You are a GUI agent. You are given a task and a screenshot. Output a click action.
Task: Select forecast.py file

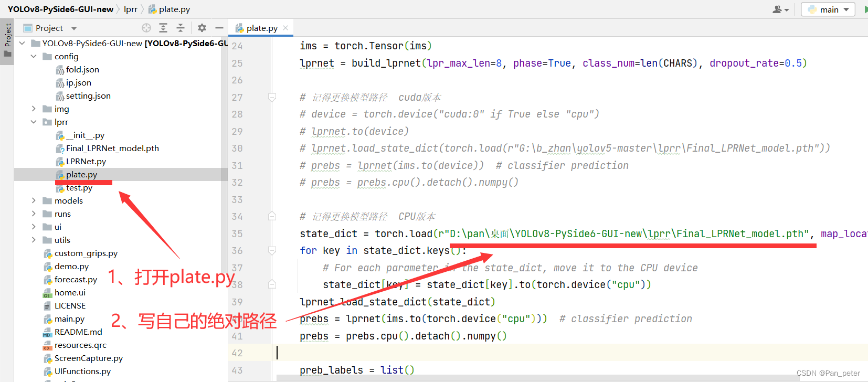coord(76,279)
